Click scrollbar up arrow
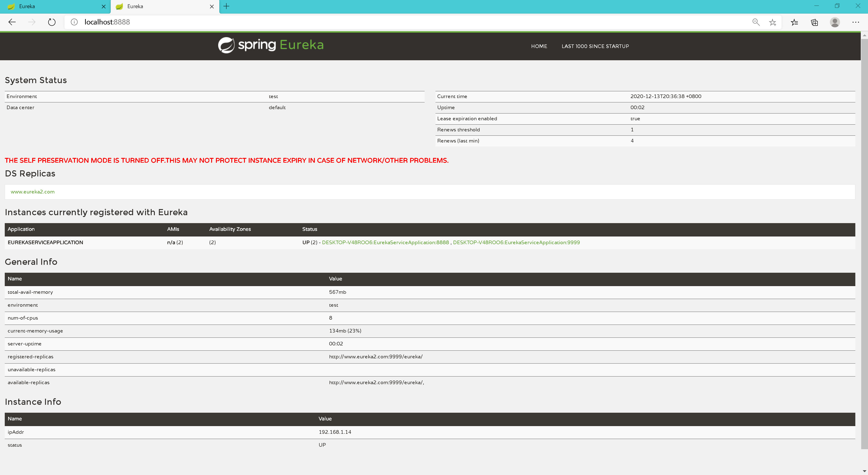Screen dimensions: 868x475 coord(864,35)
